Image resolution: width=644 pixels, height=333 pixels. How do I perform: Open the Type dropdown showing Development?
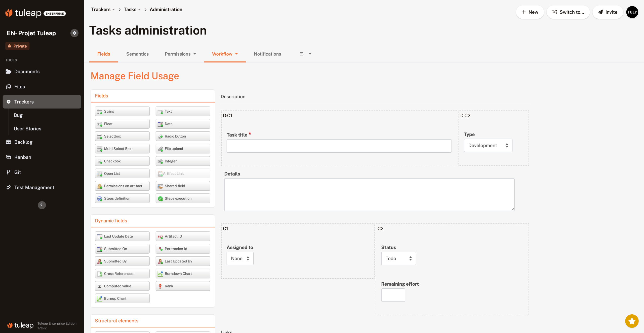tap(488, 146)
